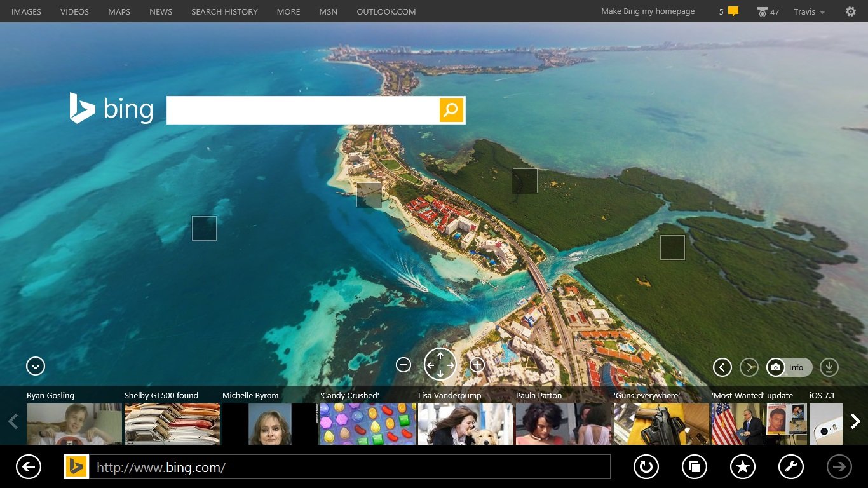Download today's image
The image size is (868, 488).
coord(829,367)
